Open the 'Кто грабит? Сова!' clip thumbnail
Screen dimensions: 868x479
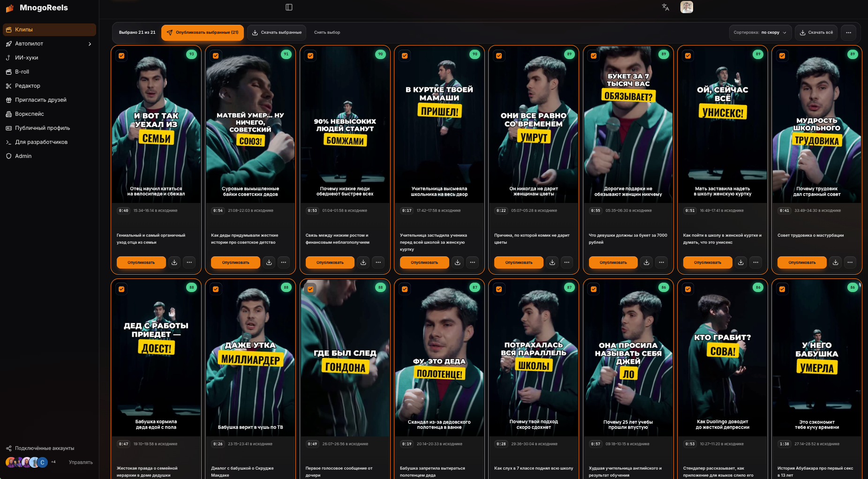pos(722,358)
